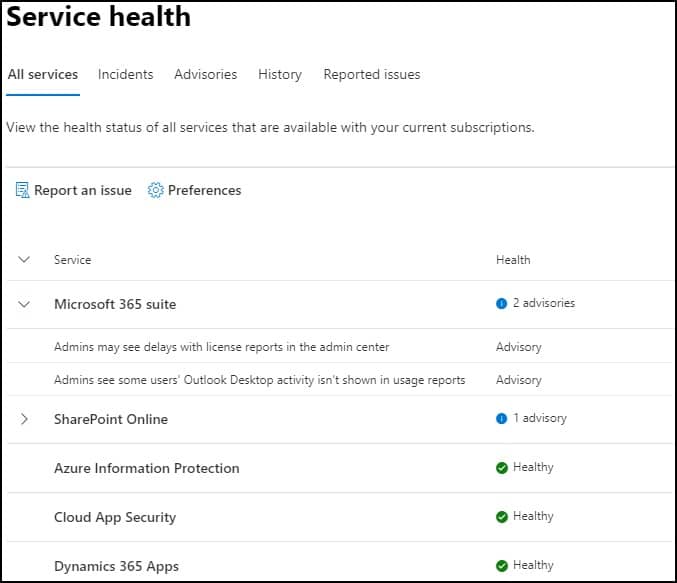The image size is (677, 583).
Task: Click the Health column header
Action: pyautogui.click(x=513, y=260)
